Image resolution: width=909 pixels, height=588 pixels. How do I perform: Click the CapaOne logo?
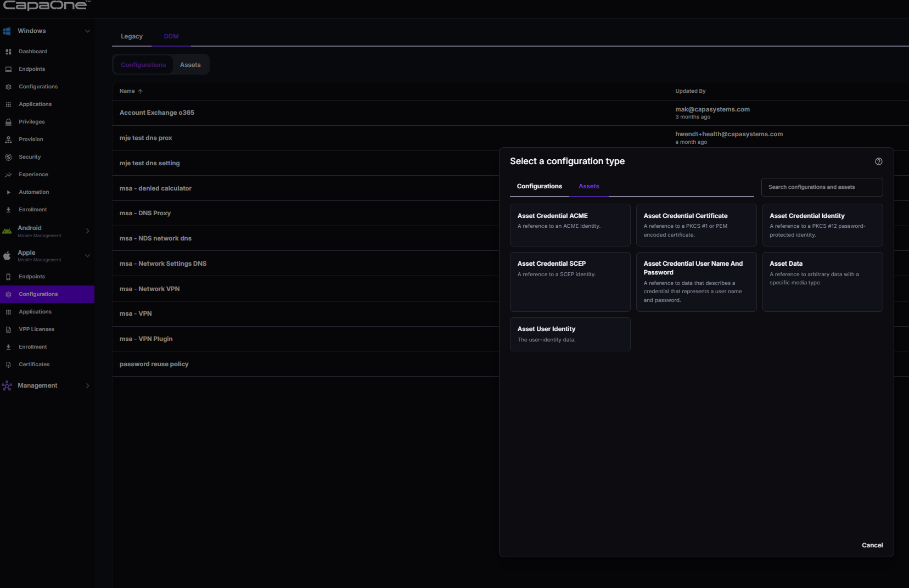point(46,5)
